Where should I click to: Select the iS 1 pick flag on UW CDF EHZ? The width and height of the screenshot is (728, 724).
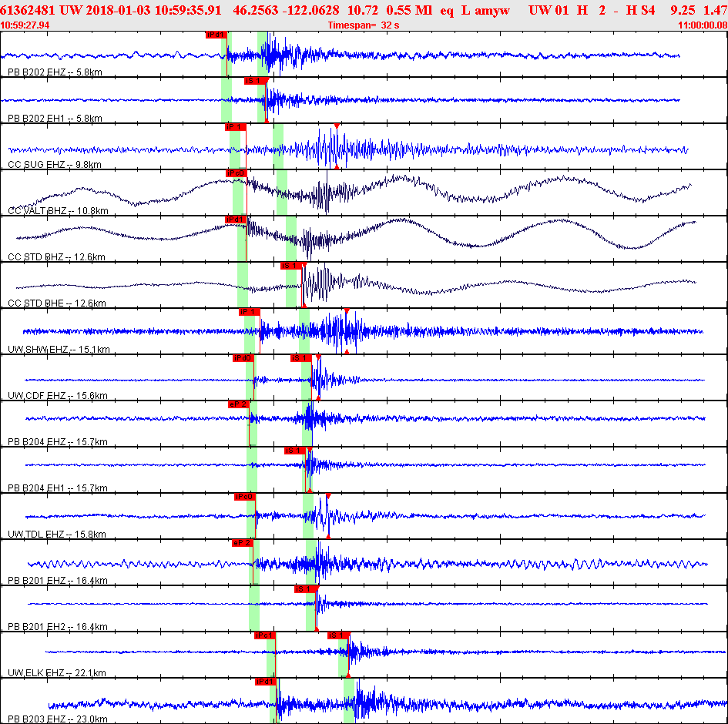click(x=301, y=358)
